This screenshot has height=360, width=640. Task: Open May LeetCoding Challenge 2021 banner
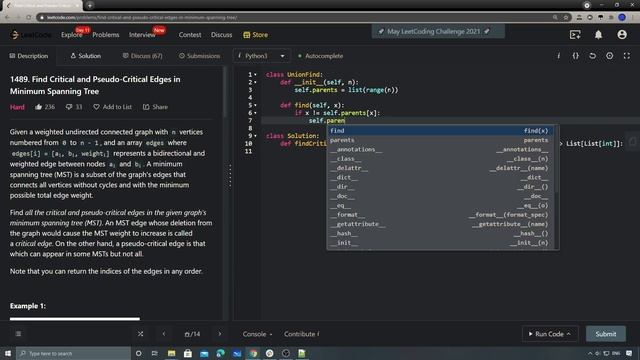tap(438, 31)
